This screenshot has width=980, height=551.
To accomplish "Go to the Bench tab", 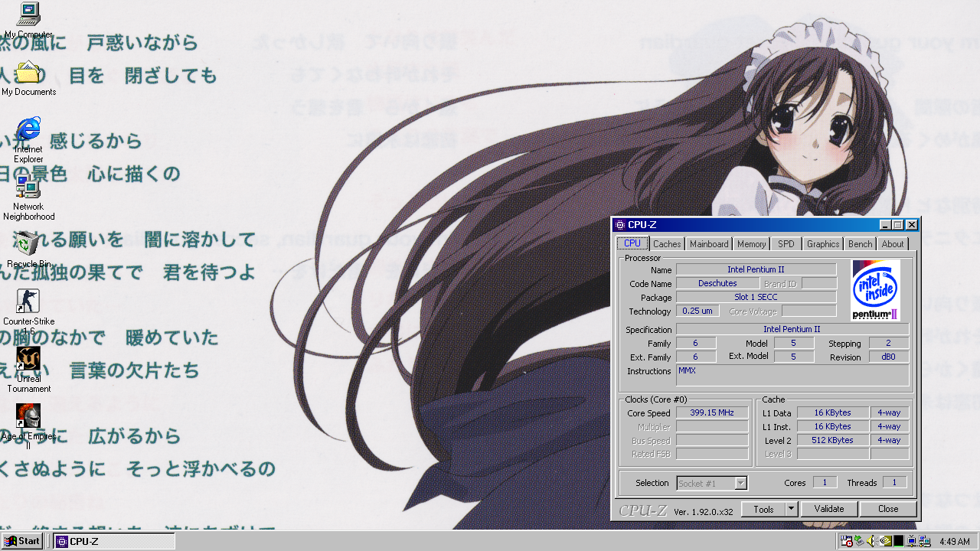I will coord(860,244).
